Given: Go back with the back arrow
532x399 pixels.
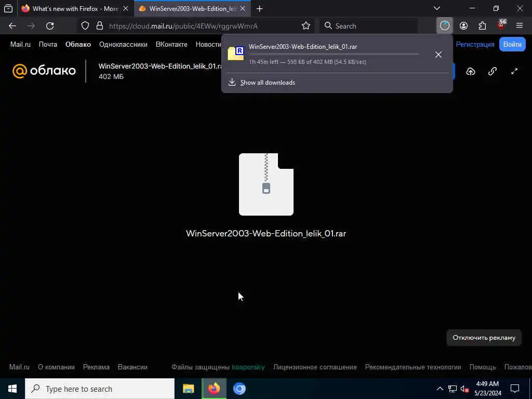Looking at the screenshot, I should [12, 26].
